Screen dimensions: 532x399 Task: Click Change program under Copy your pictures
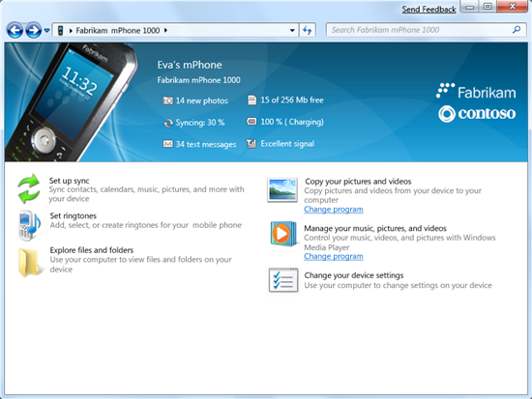point(334,210)
